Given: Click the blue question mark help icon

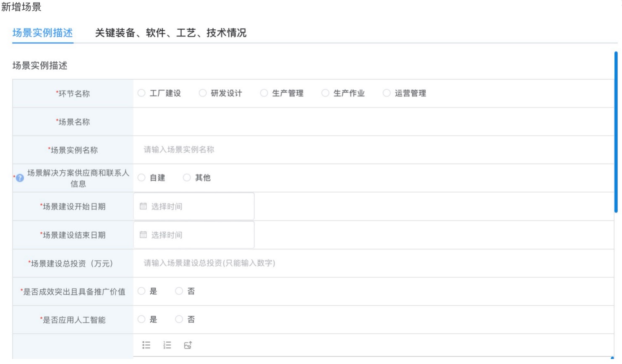Looking at the screenshot, I should click(x=20, y=178).
